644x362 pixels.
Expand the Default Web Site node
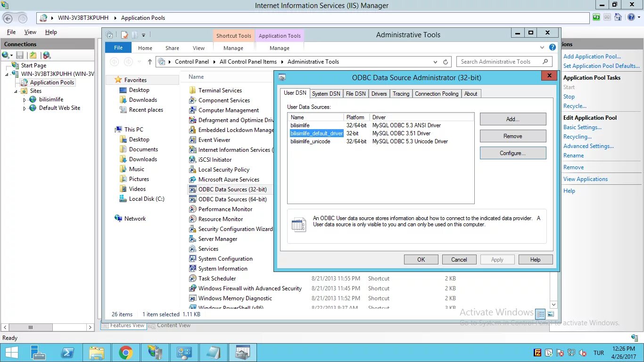(25, 108)
